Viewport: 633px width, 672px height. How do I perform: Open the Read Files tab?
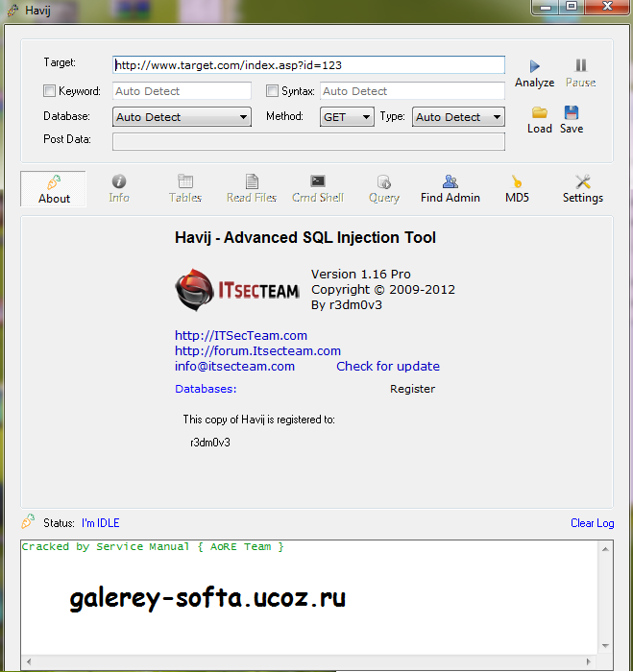tap(252, 189)
